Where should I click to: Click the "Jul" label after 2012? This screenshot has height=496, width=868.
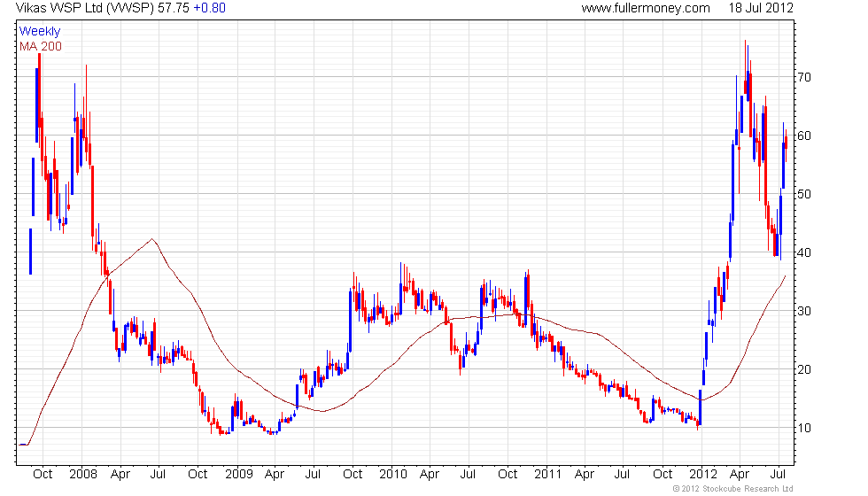tap(779, 475)
